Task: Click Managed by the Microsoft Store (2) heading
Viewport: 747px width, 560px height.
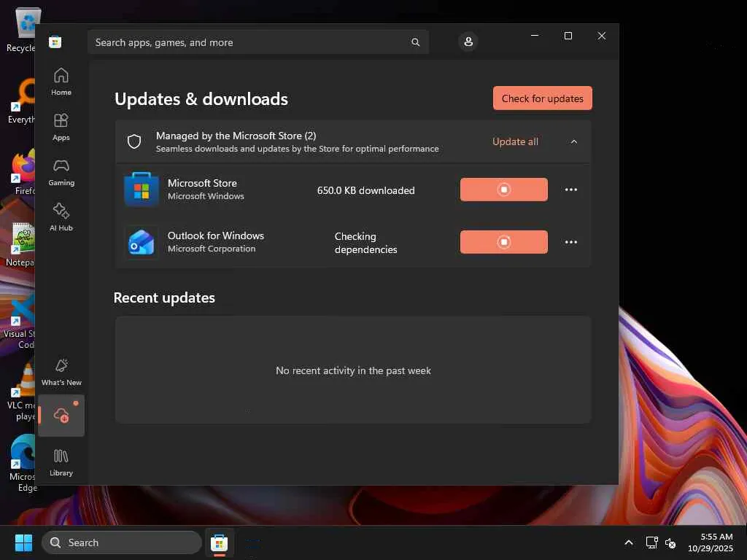Action: point(236,136)
